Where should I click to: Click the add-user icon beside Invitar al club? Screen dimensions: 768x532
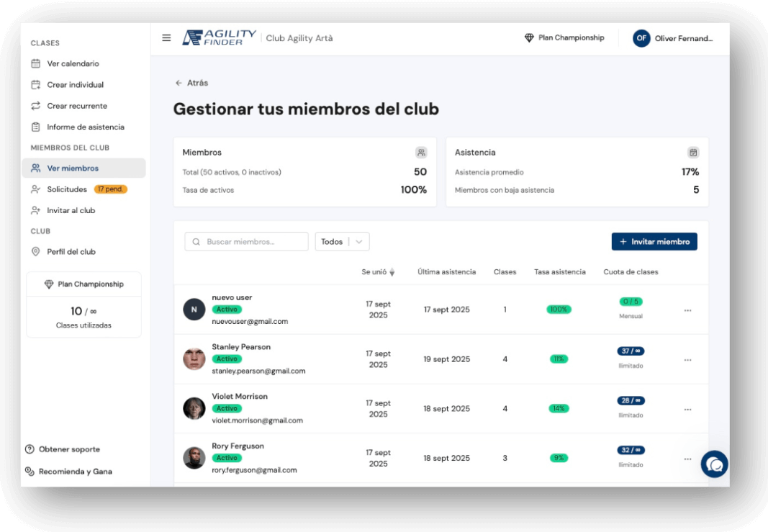[36, 210]
